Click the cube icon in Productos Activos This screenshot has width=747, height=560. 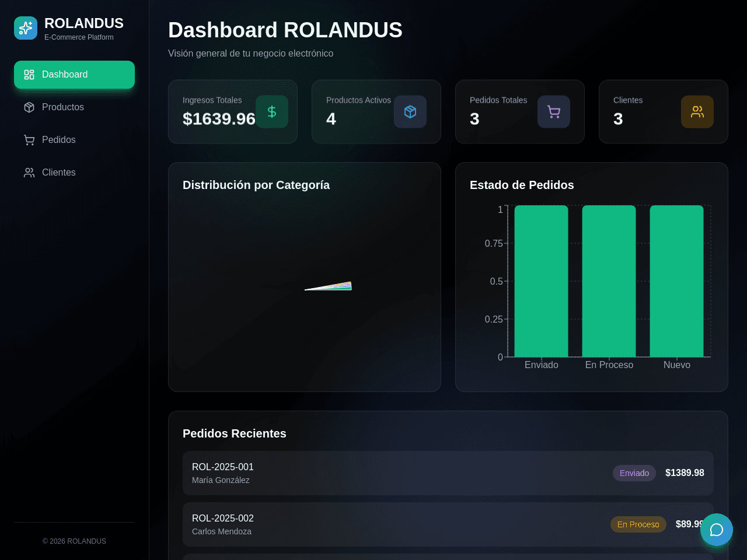coord(410,111)
